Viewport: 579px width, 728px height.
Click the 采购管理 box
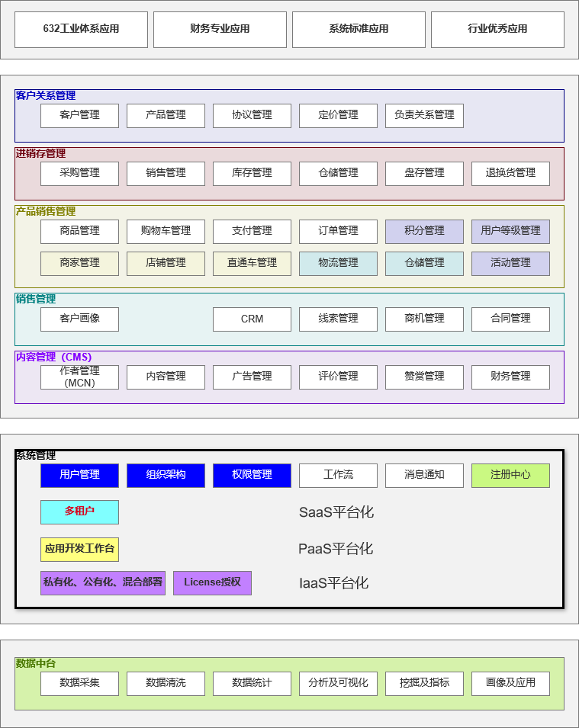79,174
